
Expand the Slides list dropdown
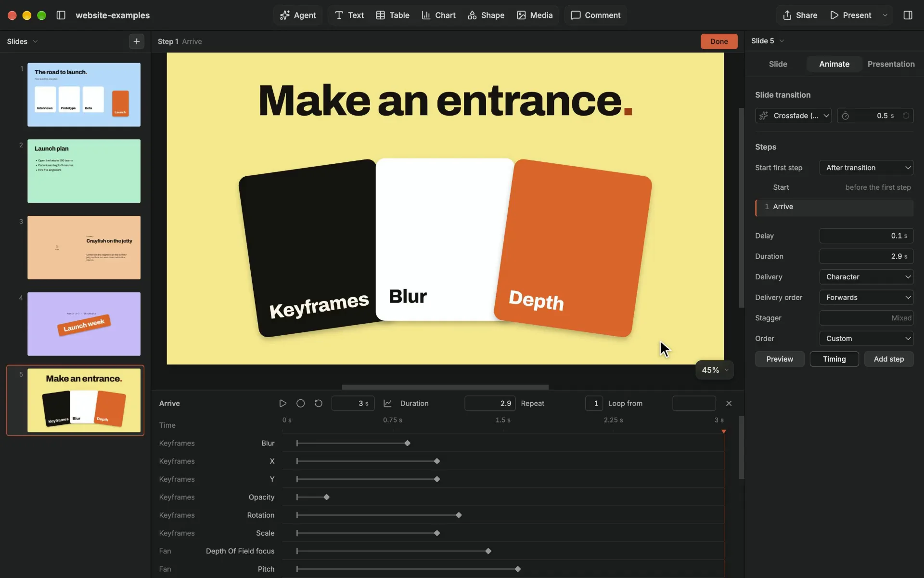pos(22,41)
